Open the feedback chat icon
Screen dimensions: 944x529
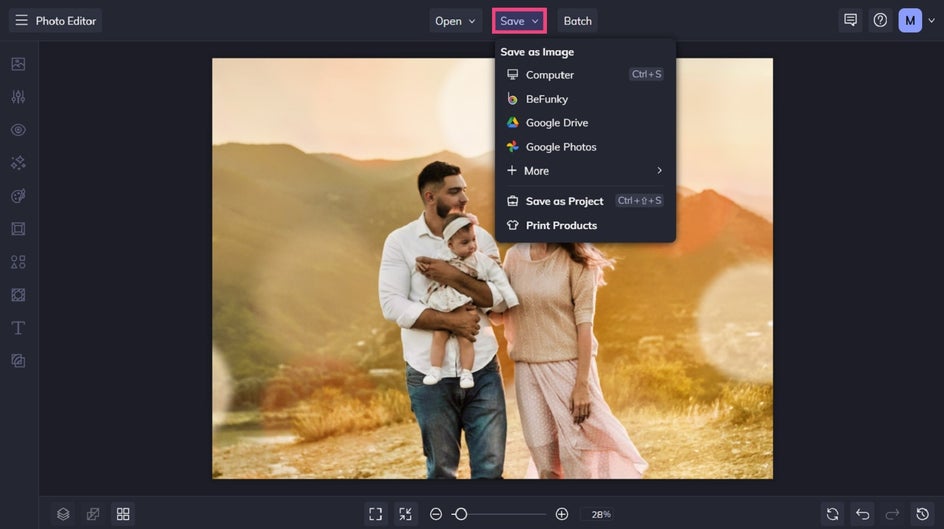point(851,20)
